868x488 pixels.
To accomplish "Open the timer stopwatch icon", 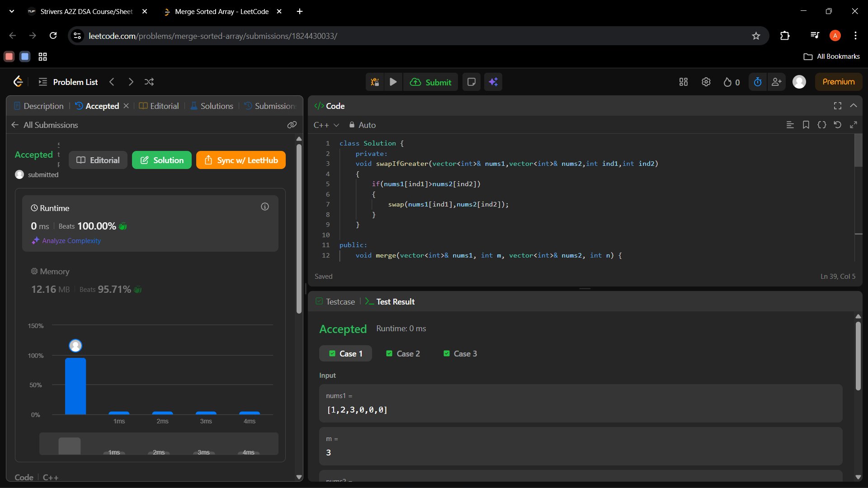I will coord(758,82).
